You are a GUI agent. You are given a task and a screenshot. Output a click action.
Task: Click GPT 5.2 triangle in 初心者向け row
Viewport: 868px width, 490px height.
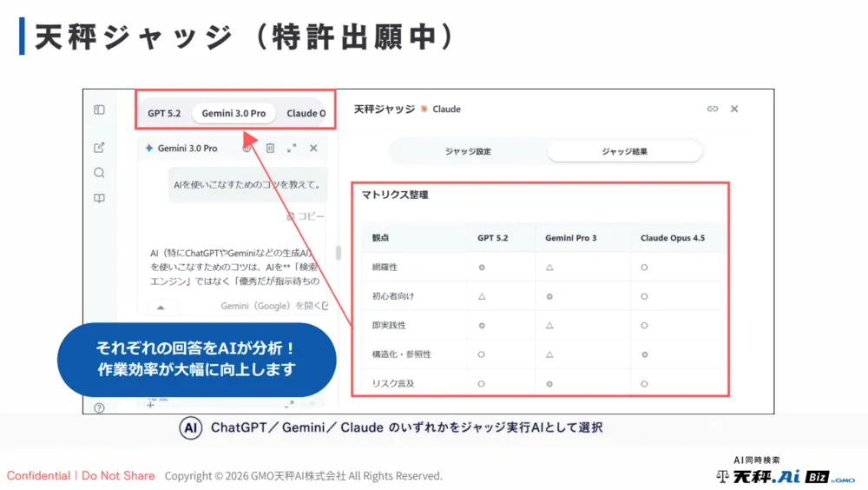(482, 296)
